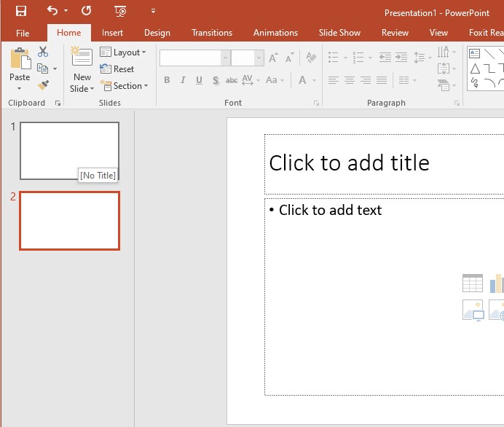Switch to the Insert tab
The width and height of the screenshot is (504, 427).
pyautogui.click(x=112, y=33)
